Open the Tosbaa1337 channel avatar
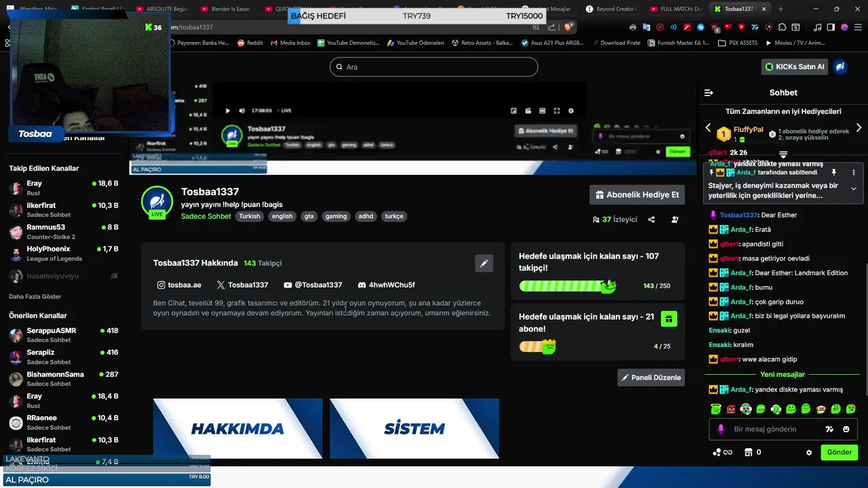Screen dimensions: 868x488 coord(157,202)
